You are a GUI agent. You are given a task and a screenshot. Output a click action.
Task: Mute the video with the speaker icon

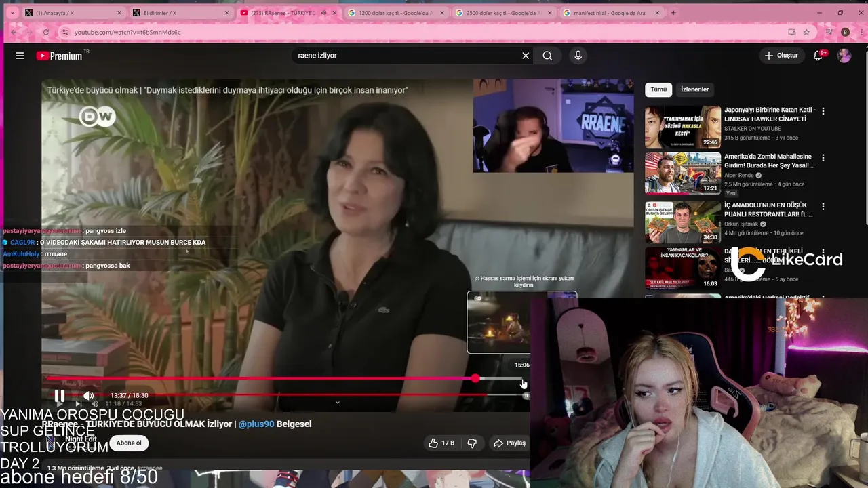click(89, 396)
